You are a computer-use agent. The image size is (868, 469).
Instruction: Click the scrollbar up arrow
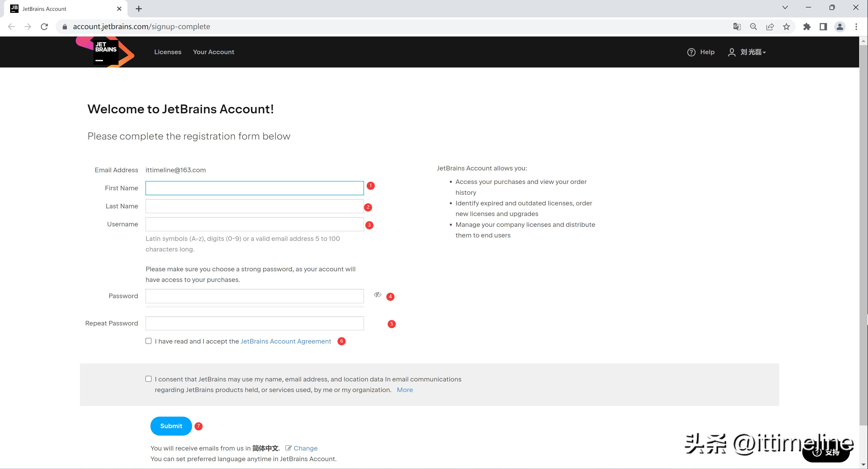pos(863,41)
